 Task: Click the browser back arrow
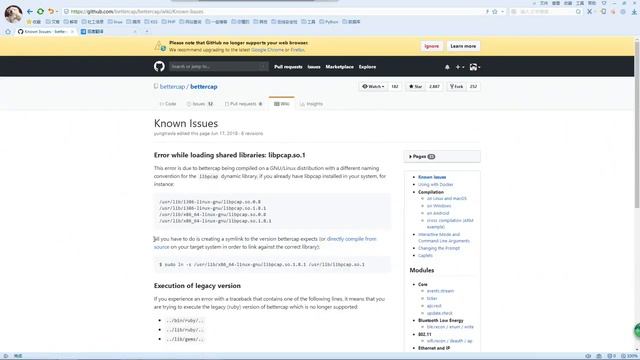(x=30, y=11)
